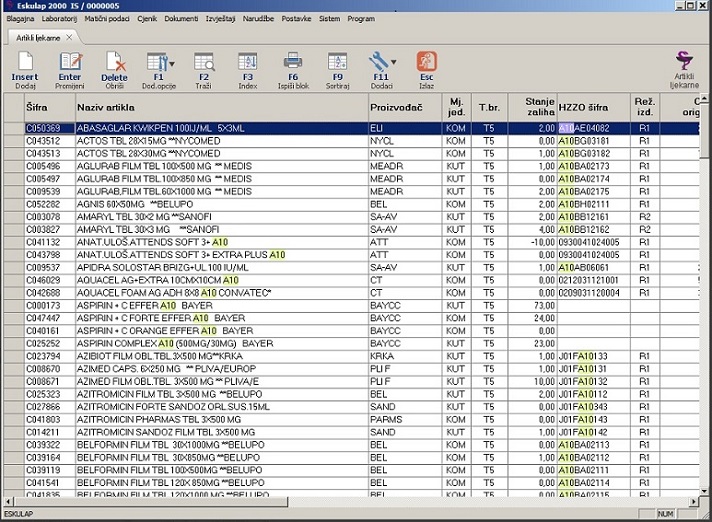Select APIDRA SOLOSTAR BRIZG+UL row

coord(351,268)
